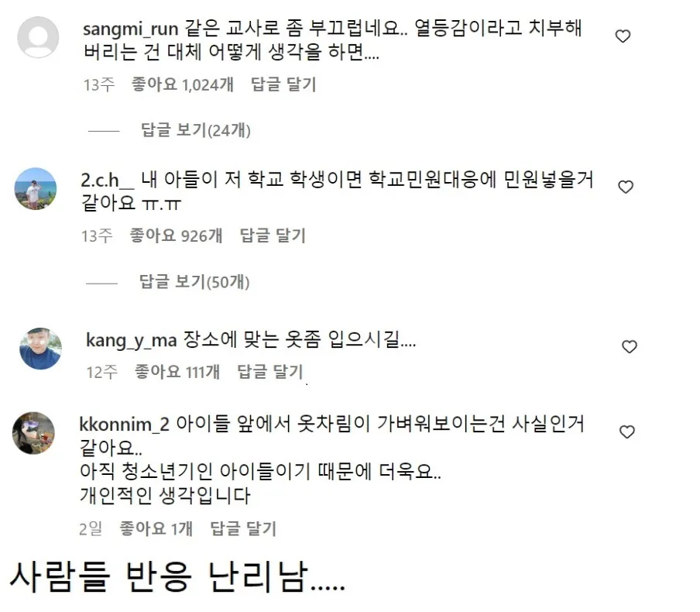700x612 pixels.
Task: Expand 답글 보기(50개) replies
Action: click(194, 281)
